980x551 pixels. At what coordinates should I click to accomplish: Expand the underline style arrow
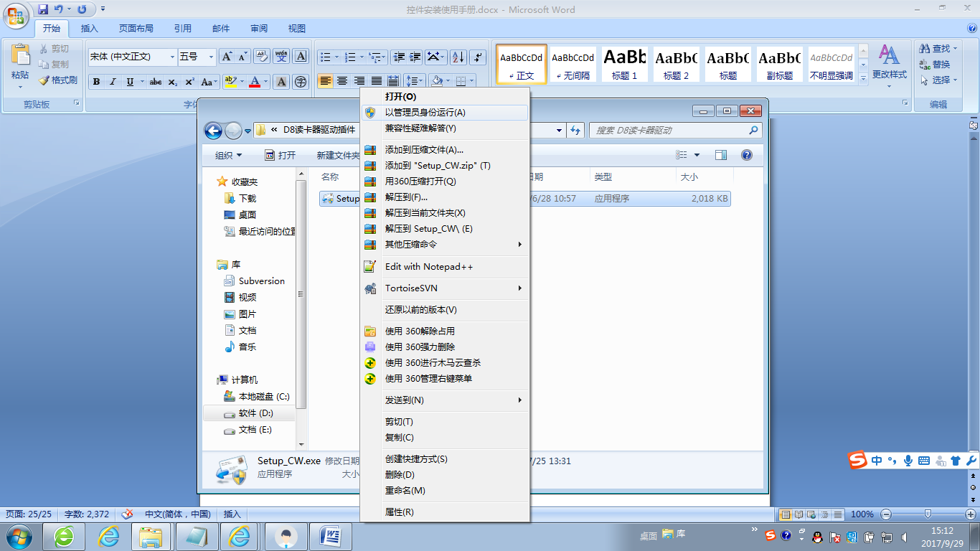point(142,81)
